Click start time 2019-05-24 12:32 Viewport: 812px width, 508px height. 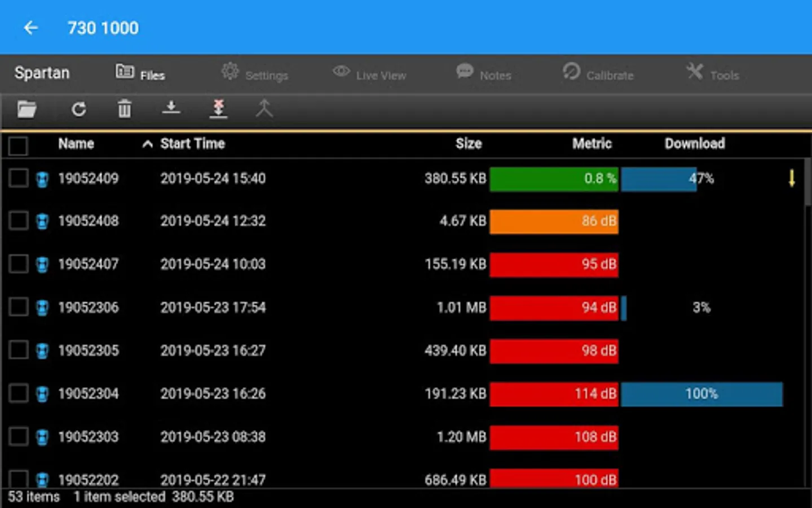(x=213, y=221)
